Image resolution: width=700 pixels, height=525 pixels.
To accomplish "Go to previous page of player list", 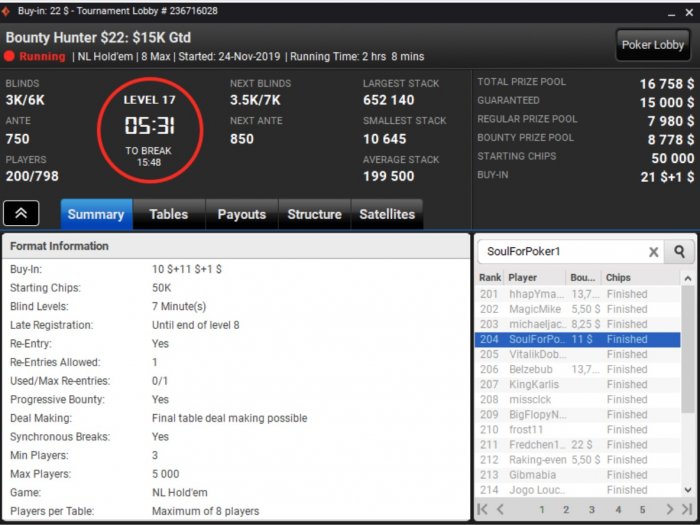I will pos(500,509).
